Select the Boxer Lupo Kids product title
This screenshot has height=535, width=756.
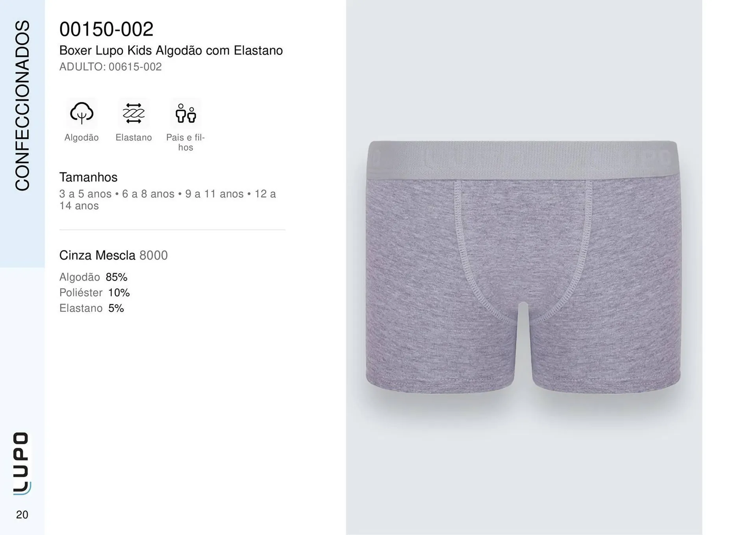(170, 50)
